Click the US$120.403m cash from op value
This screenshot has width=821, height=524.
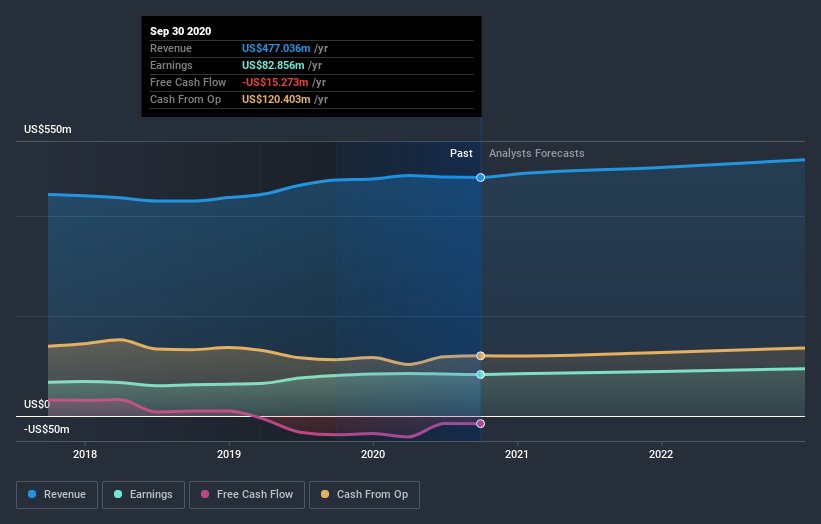[x=276, y=99]
